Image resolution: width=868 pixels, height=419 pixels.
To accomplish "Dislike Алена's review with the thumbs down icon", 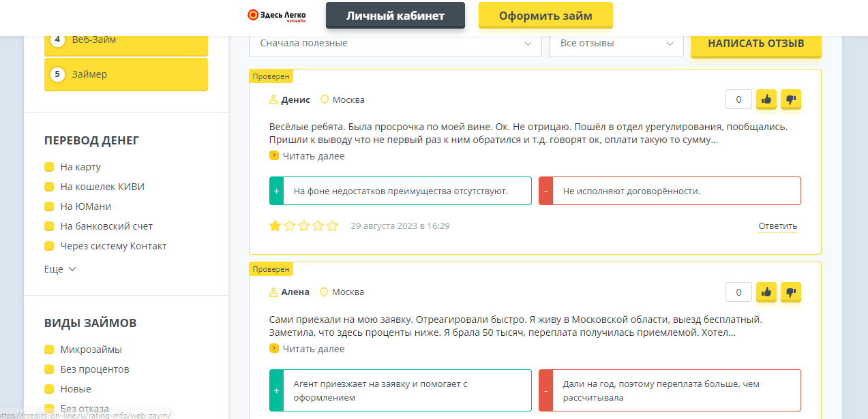I will [x=790, y=292].
